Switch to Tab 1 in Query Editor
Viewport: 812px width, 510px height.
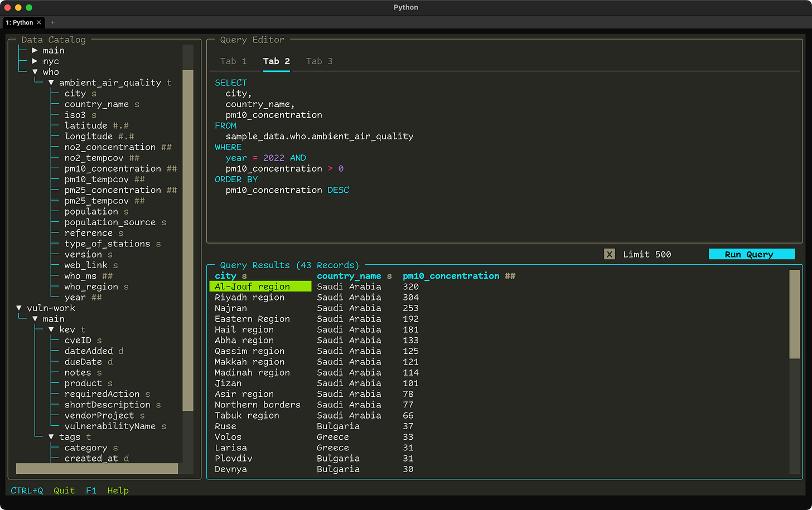(233, 61)
